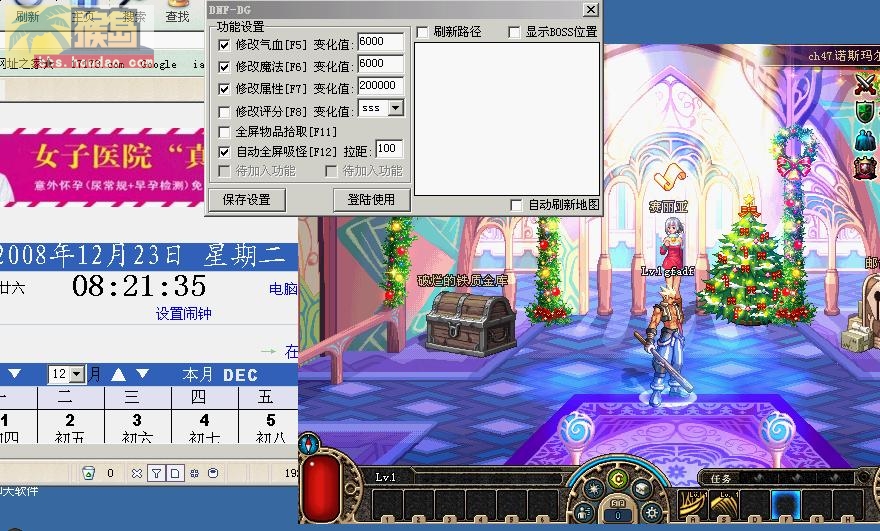880x531 pixels.
Task: Click the disk icon in browser status bar
Action: tap(213, 473)
